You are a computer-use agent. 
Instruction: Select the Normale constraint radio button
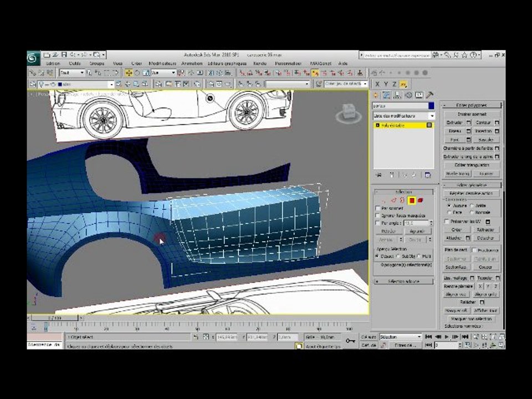[472, 212]
